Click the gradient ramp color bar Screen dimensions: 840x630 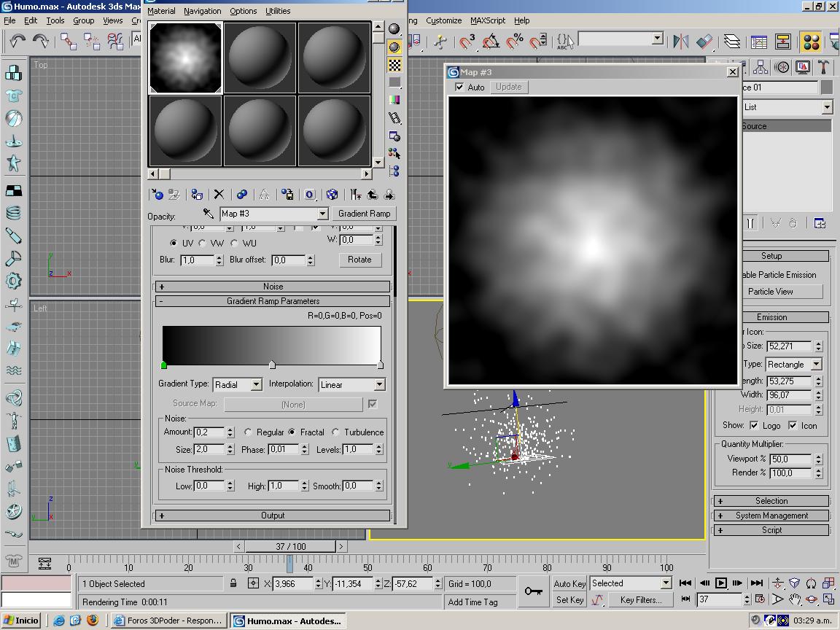pos(271,343)
